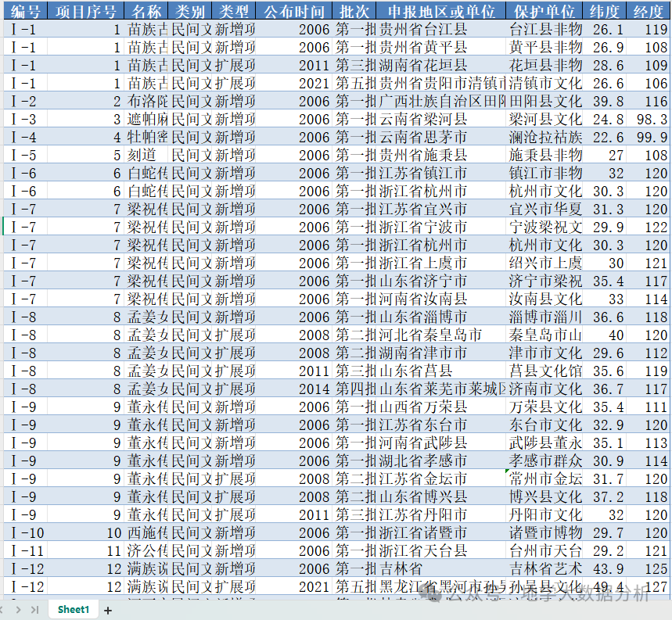The width and height of the screenshot is (672, 620).
Task: Click the longitude value 99.9
Action: [x=648, y=137]
